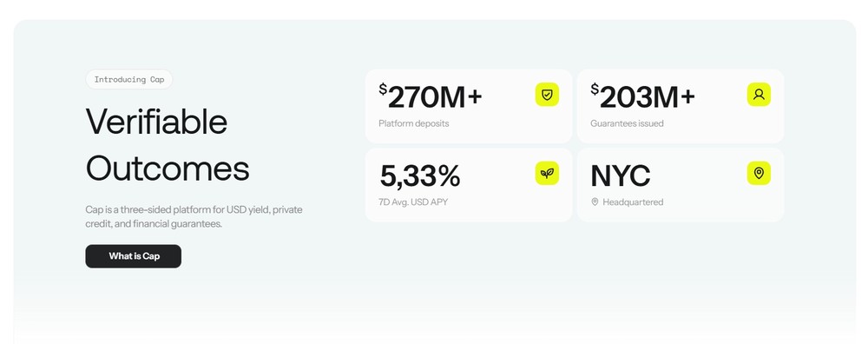868x344 pixels.
Task: Click the Cap three-sided platform description paragraph
Action: pos(194,217)
